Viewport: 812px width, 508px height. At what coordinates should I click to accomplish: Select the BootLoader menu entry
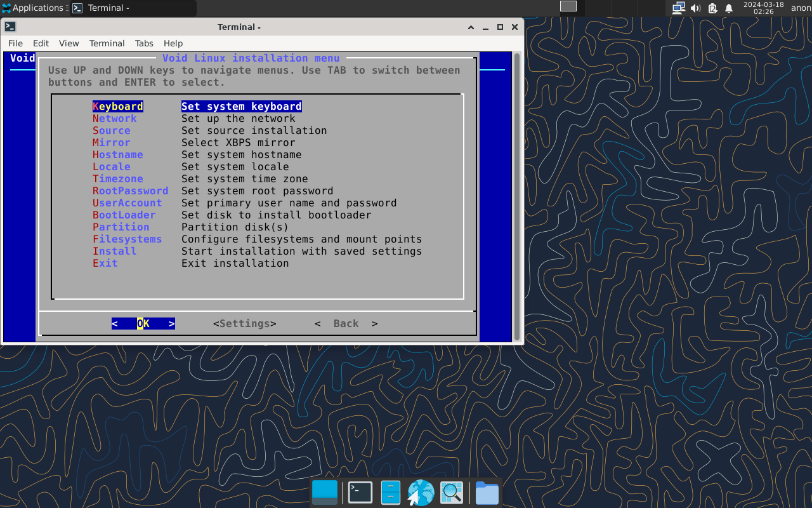point(124,215)
